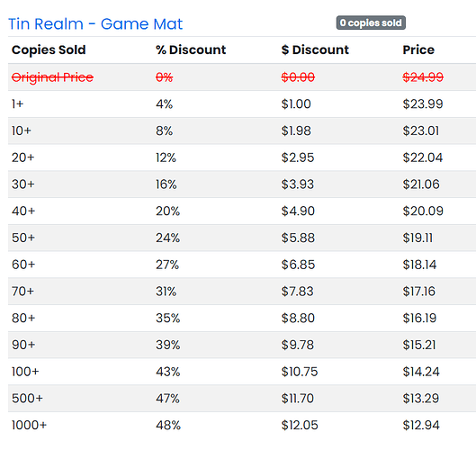
Task: Click the 0 copies sold badge
Action: tap(371, 22)
